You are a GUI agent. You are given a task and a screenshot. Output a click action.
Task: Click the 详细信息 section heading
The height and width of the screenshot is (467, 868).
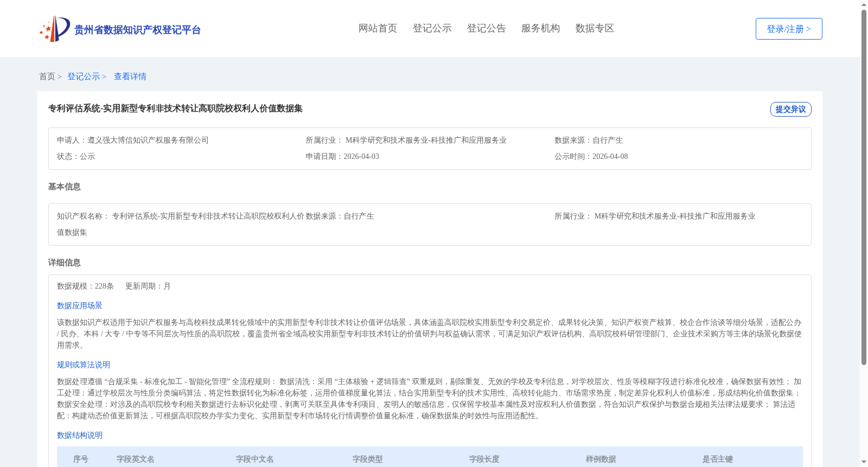tap(64, 263)
